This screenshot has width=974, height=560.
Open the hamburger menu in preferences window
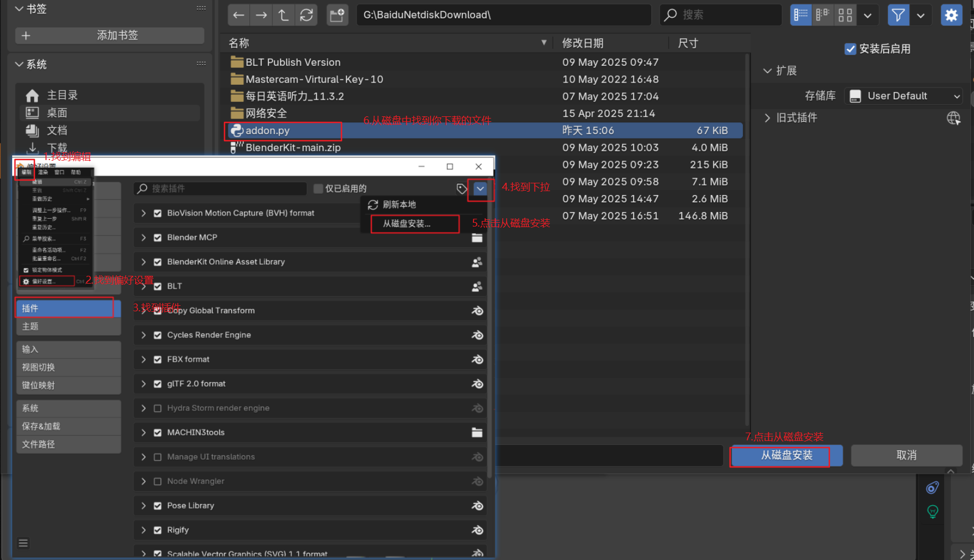coord(23,543)
